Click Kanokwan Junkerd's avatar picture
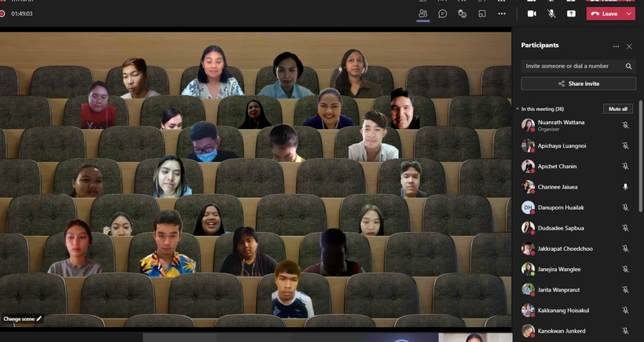The image size is (644, 342). (x=528, y=330)
